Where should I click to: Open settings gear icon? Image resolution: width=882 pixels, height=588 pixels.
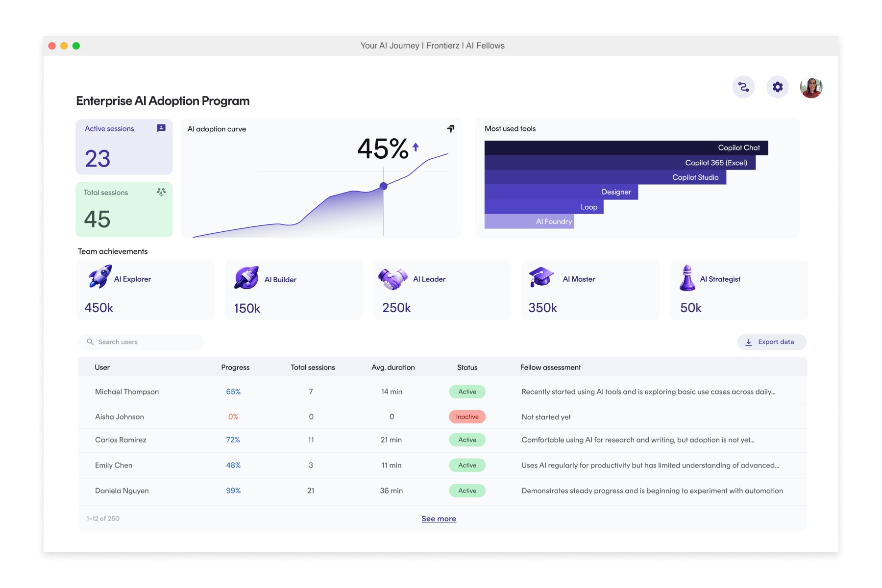[778, 87]
